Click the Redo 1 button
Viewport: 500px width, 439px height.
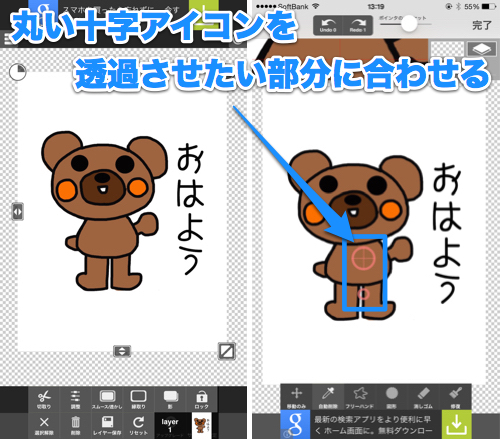(358, 25)
